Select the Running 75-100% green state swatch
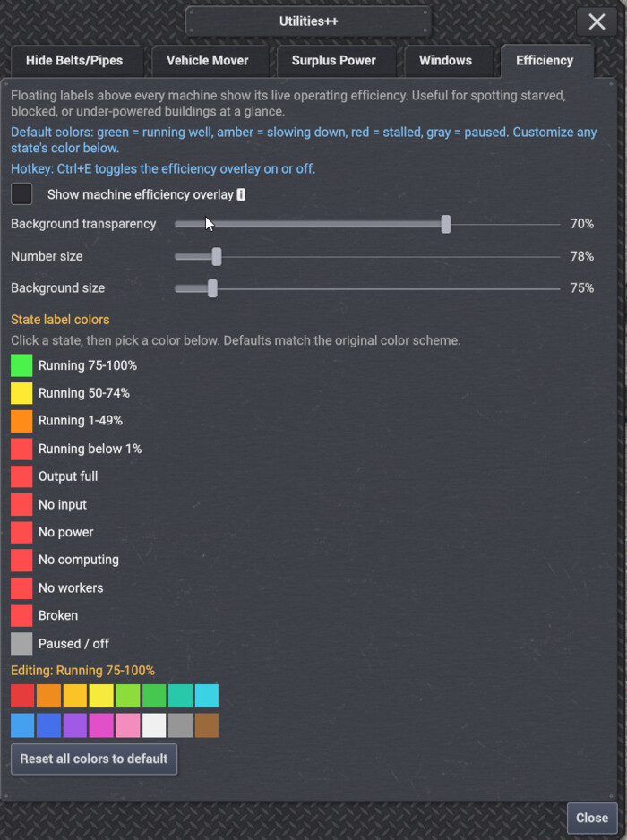Screen dimensions: 627x840 point(21,365)
